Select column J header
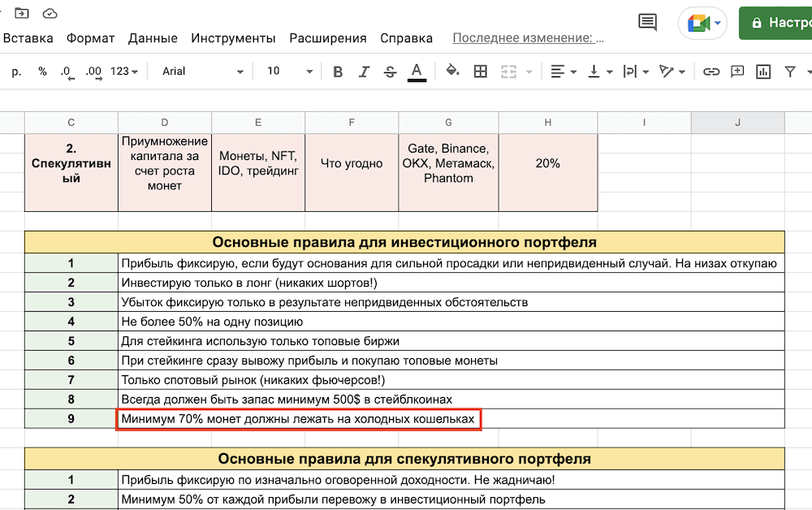812x510 pixels. [x=737, y=123]
